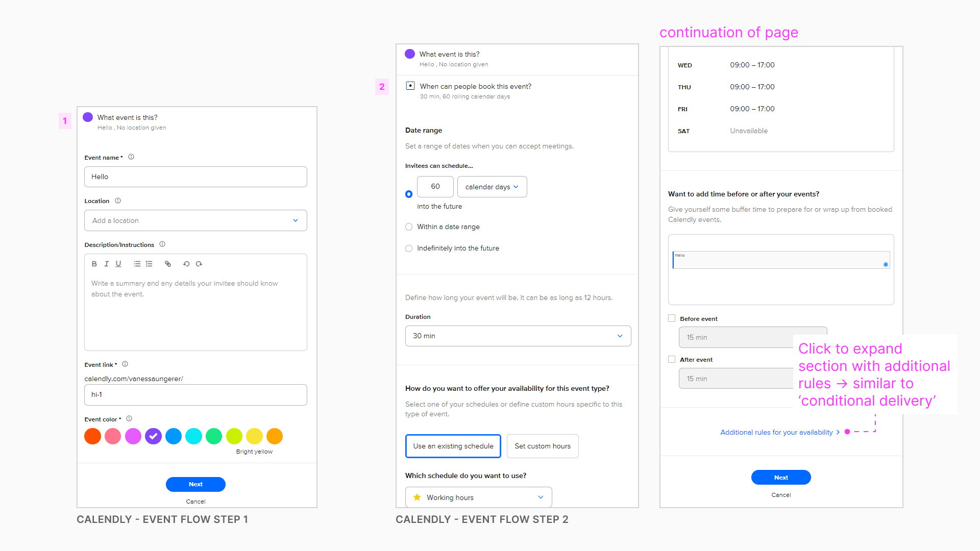The width and height of the screenshot is (980, 551).
Task: Pick the lime event color
Action: (x=234, y=436)
